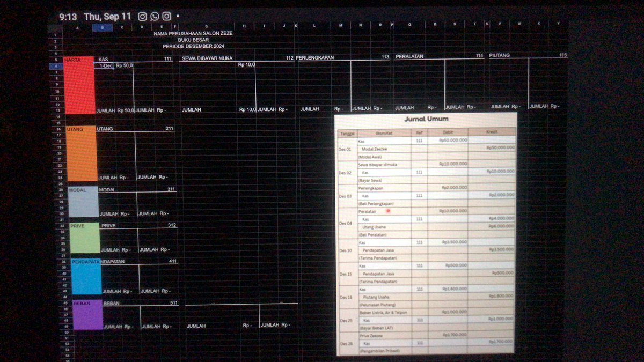Select the row 6 header
This screenshot has height=362, width=644.
pyautogui.click(x=55, y=66)
